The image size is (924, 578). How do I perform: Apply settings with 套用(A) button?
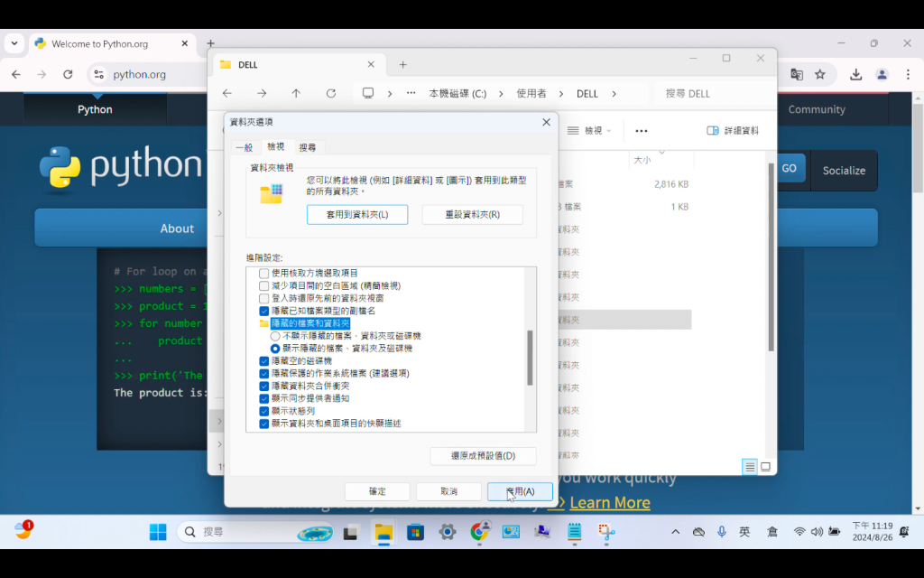(520, 491)
